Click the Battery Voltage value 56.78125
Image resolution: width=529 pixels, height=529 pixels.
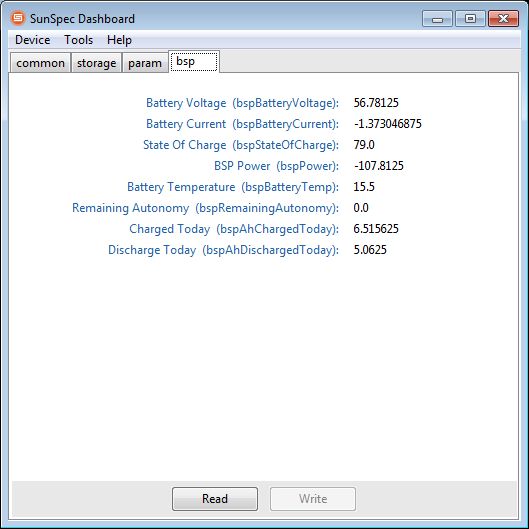coord(376,103)
